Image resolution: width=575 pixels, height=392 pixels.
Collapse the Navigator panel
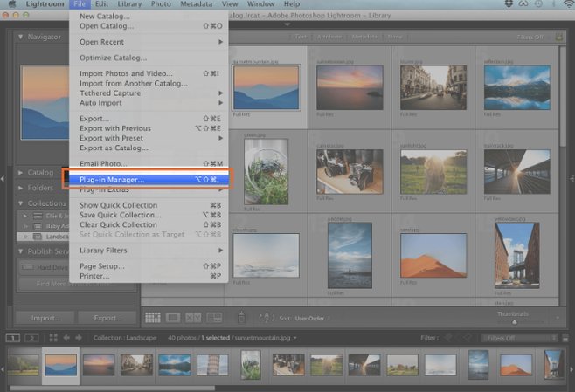[21, 37]
